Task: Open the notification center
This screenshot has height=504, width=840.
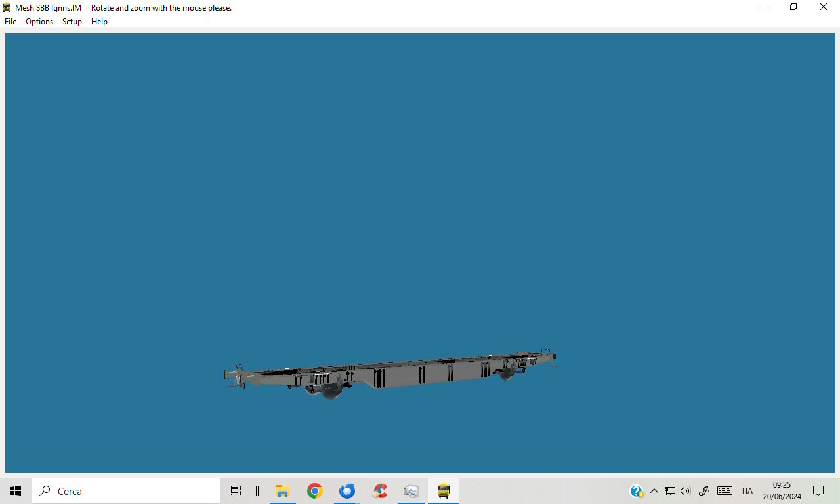Action: click(818, 491)
